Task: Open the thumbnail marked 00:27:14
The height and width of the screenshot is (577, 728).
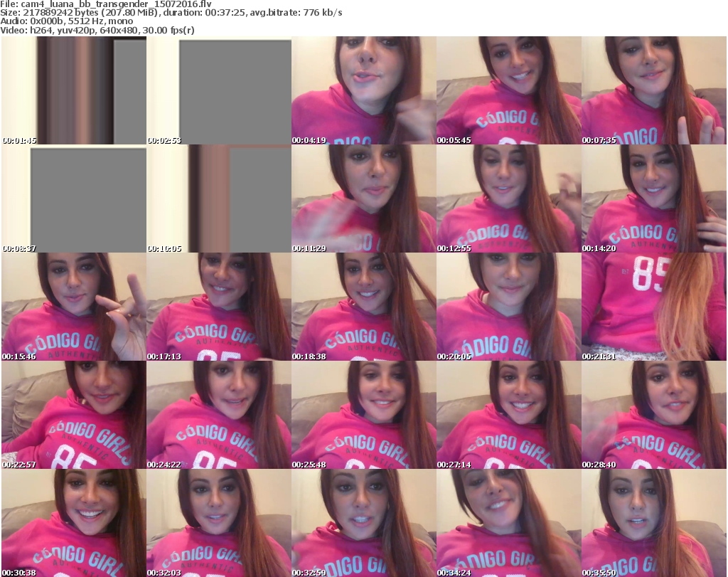Action: point(509,415)
